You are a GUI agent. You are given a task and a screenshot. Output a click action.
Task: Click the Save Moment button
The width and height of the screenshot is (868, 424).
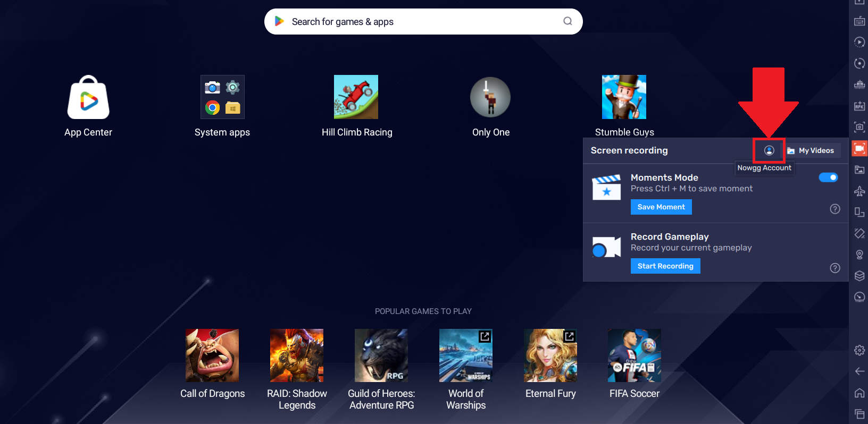661,207
